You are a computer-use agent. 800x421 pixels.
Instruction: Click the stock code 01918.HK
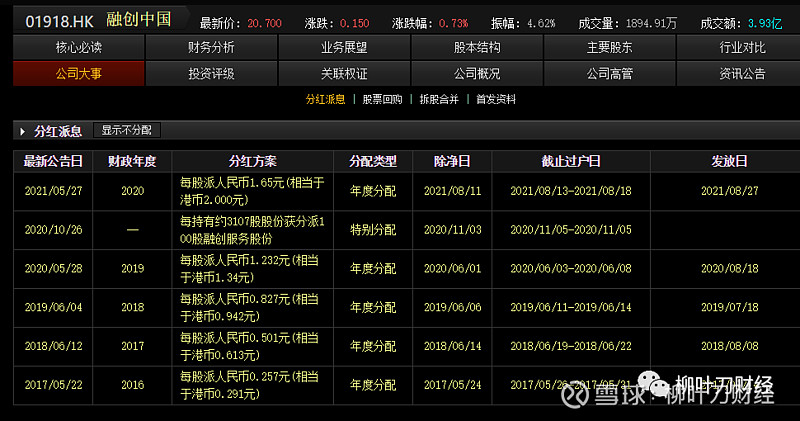click(59, 21)
